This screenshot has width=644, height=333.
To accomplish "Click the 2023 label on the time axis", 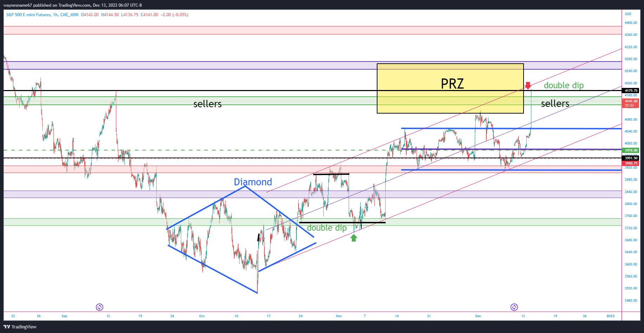I will 611,316.
